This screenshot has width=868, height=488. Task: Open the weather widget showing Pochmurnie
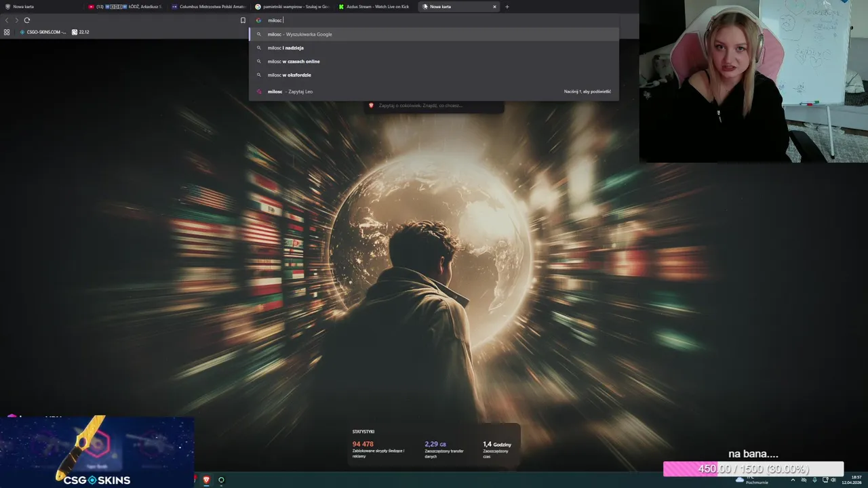tap(752, 480)
